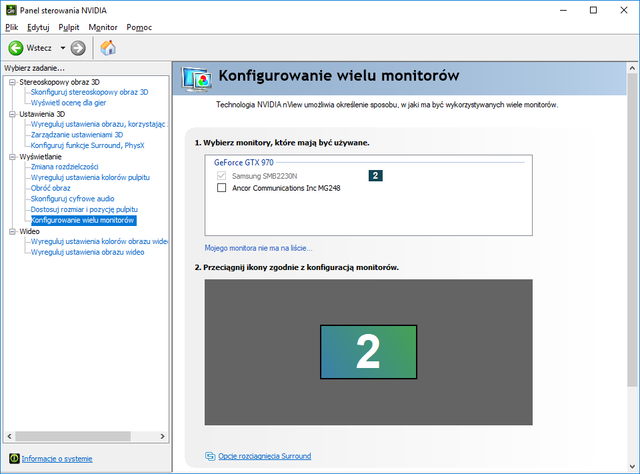Click the system information icon
Image resolution: width=640 pixels, height=474 pixels.
[14, 458]
